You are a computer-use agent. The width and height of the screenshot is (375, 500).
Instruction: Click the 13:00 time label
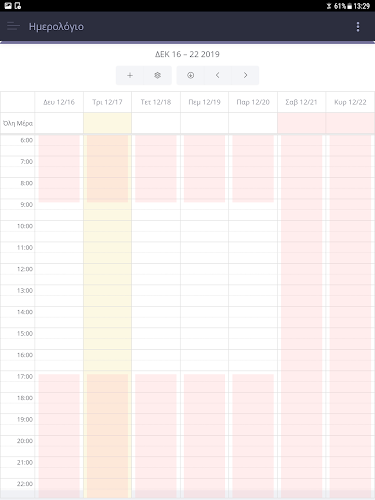tap(25, 291)
